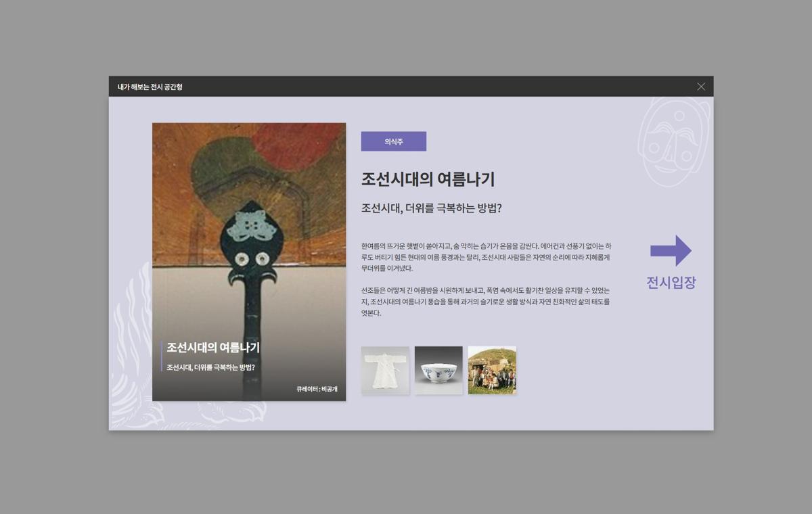Click the large heading 조선시대의 여름나기
Screen dimensions: 812x514
click(428, 179)
